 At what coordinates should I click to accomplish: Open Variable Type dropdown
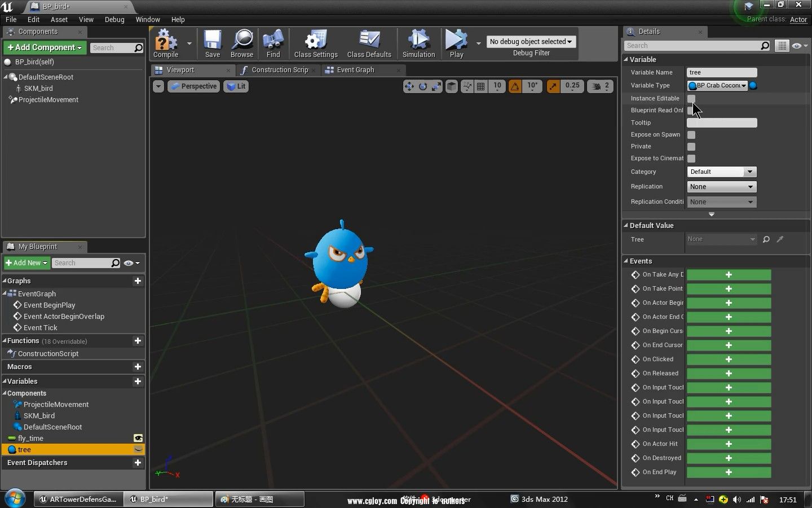point(717,86)
